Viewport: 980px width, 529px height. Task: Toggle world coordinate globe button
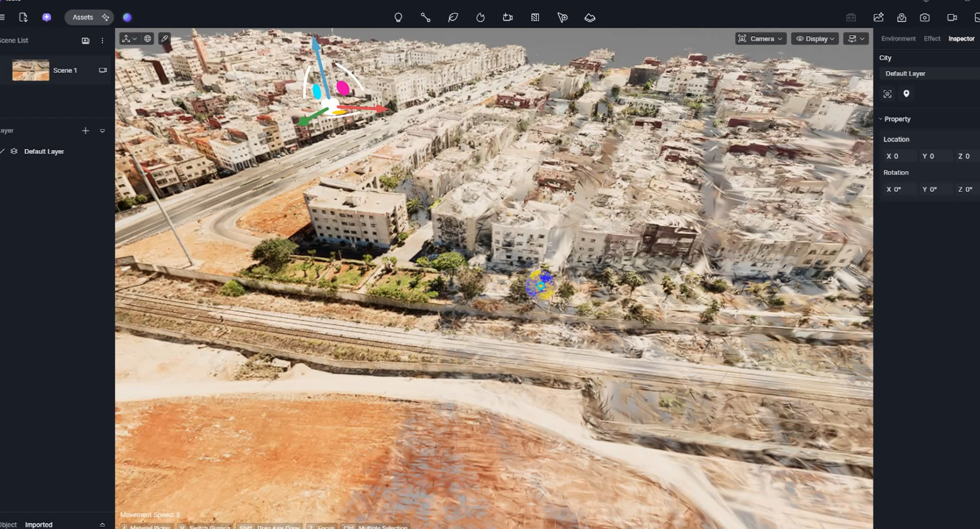coord(147,39)
